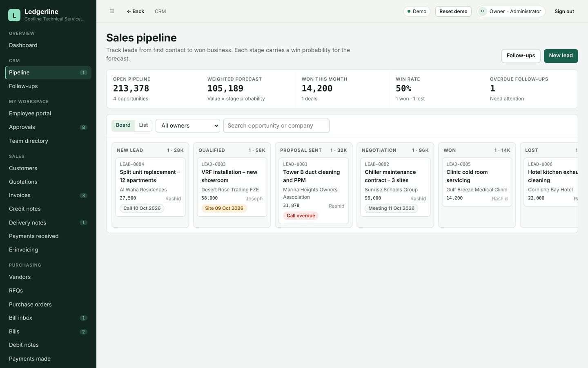
Task: Toggle the hamburger sidebar menu icon
Action: click(112, 11)
